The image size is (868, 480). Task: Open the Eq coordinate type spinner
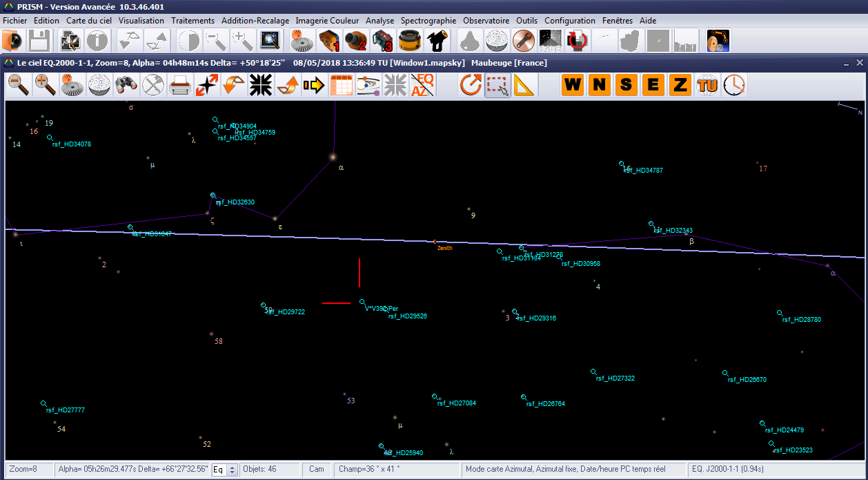coord(233,470)
